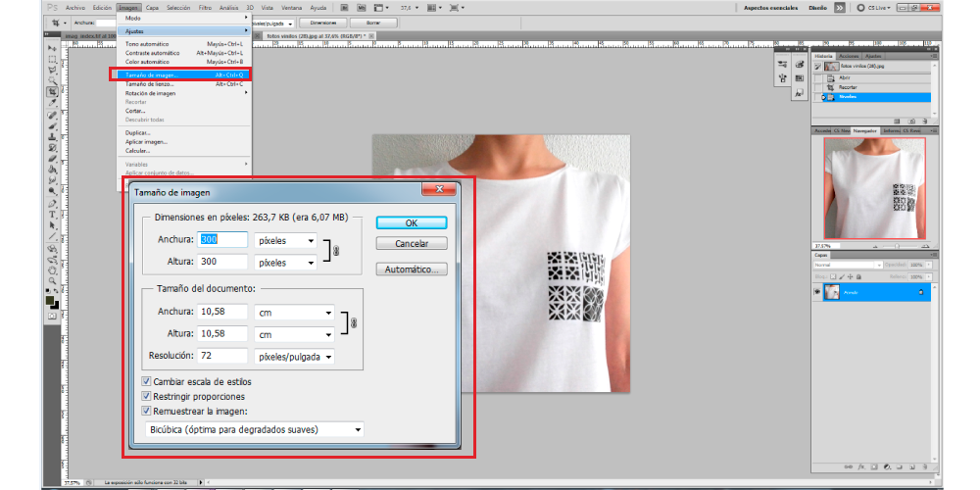The image size is (980, 490).
Task: Click the Navigator zoom slider handle
Action: [x=897, y=246]
